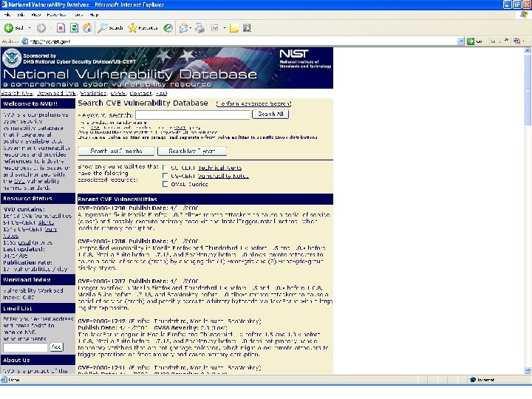Click the Mail envelope toolbar icon
Screen dimensions: 532x399
pyautogui.click(x=183, y=28)
